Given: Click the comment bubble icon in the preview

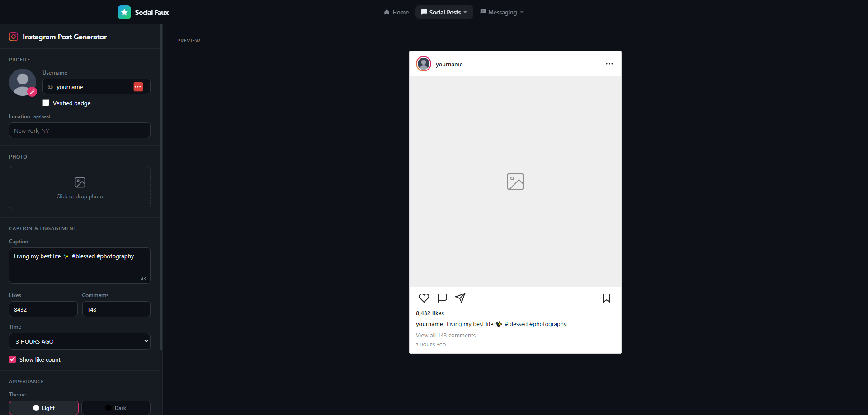Looking at the screenshot, I should [x=442, y=298].
